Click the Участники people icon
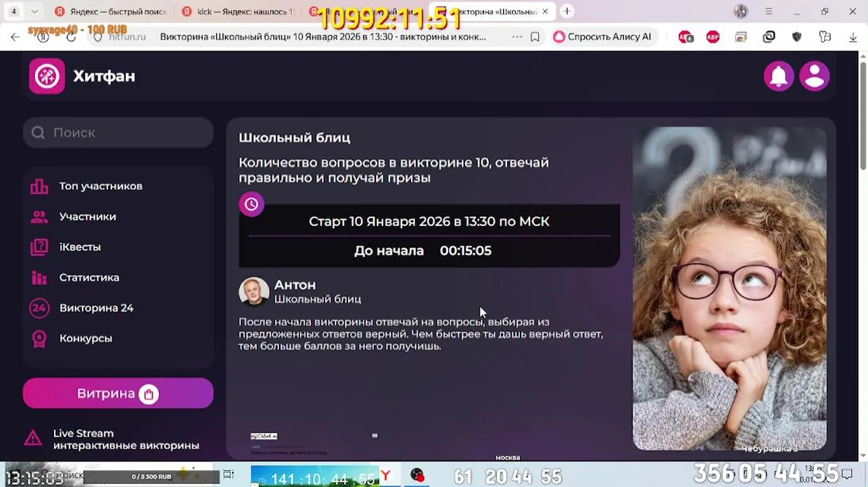Viewport: 868px width, 487px height. tap(39, 216)
